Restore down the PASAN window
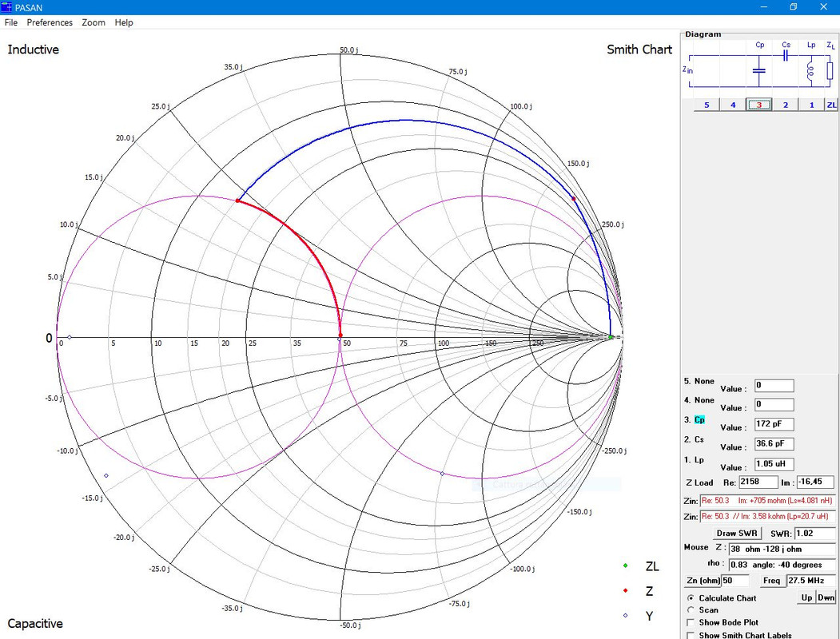The height and width of the screenshot is (639, 840). click(x=794, y=7)
